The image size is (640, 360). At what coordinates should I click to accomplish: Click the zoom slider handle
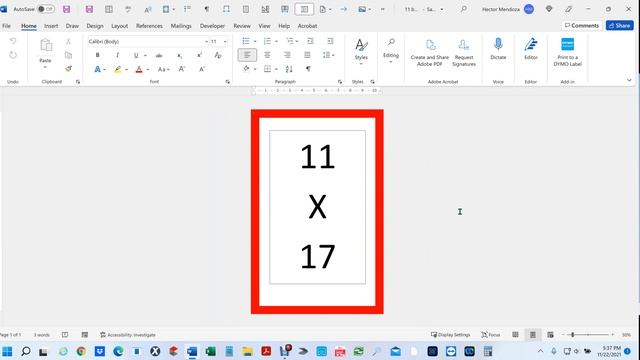pyautogui.click(x=573, y=335)
